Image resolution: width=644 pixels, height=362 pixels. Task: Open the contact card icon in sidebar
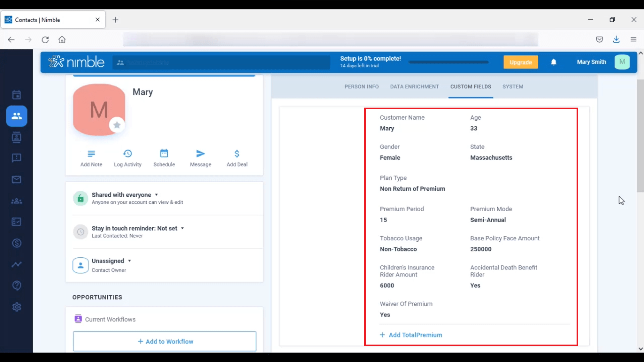16,137
